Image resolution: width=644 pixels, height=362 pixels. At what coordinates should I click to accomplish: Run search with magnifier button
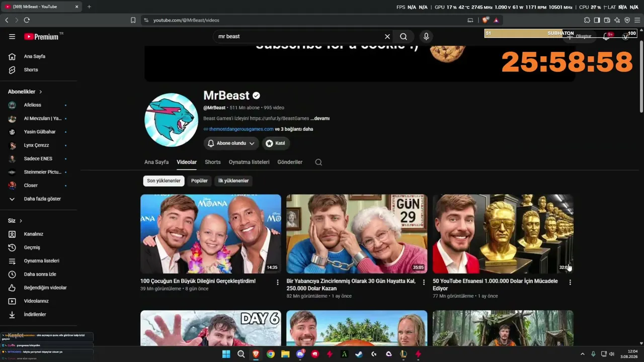404,36
